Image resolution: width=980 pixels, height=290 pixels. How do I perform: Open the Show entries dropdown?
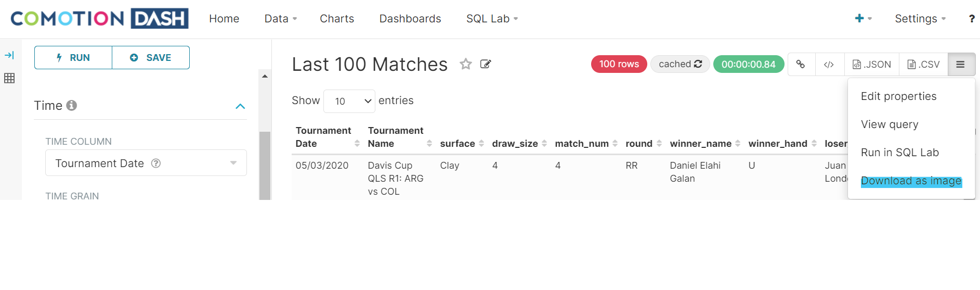349,101
